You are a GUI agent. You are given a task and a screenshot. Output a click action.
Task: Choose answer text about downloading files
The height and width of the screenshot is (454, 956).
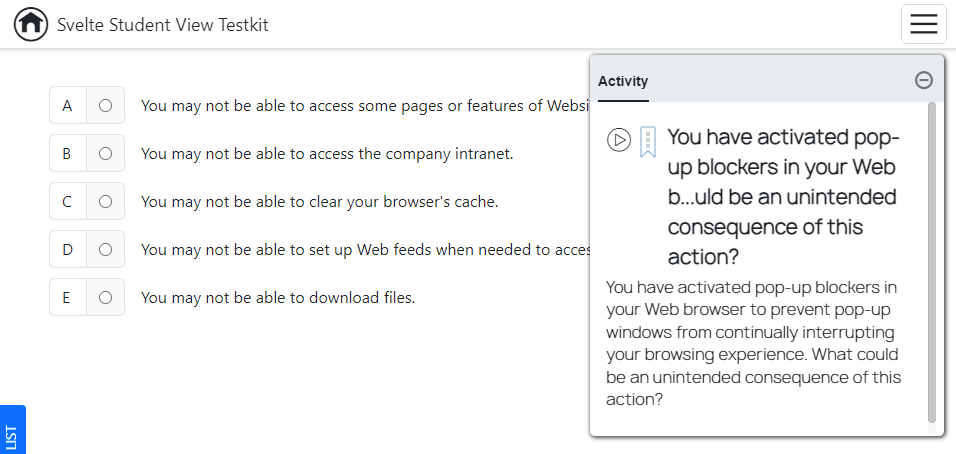click(x=277, y=297)
